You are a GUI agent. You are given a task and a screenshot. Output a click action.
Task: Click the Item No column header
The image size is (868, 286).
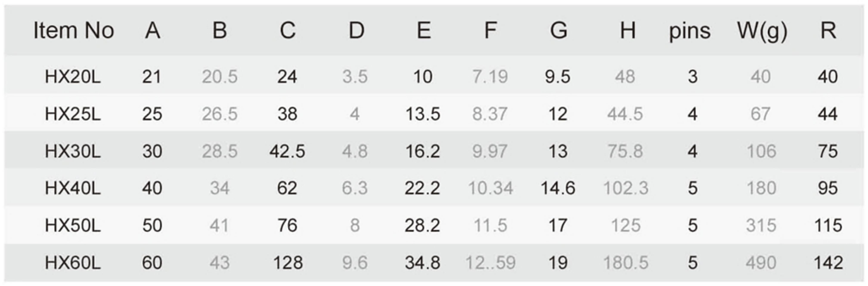(x=74, y=31)
